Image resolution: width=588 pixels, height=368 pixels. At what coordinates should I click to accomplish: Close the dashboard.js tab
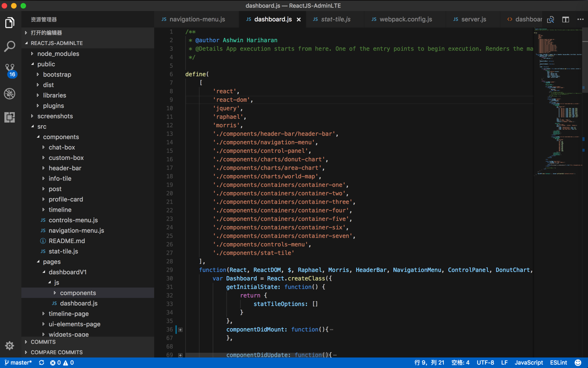[299, 19]
